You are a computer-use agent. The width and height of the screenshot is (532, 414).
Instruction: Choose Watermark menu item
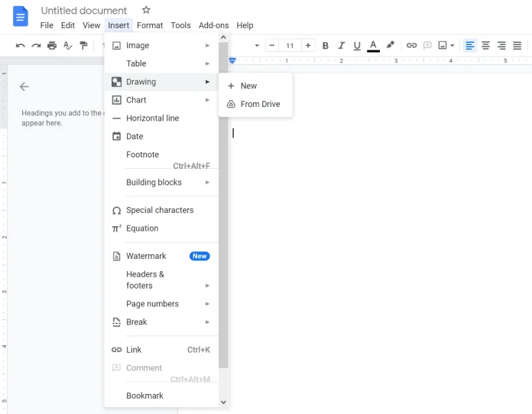[x=161, y=256]
